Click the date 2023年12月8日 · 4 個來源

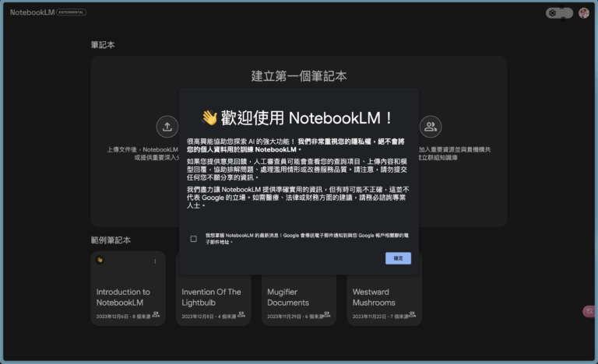point(209,317)
